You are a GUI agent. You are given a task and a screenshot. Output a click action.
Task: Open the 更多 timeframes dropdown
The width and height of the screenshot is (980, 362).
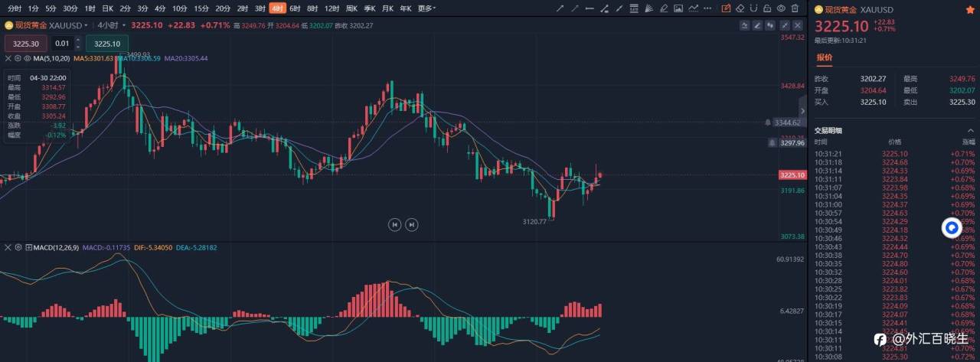[x=427, y=8]
